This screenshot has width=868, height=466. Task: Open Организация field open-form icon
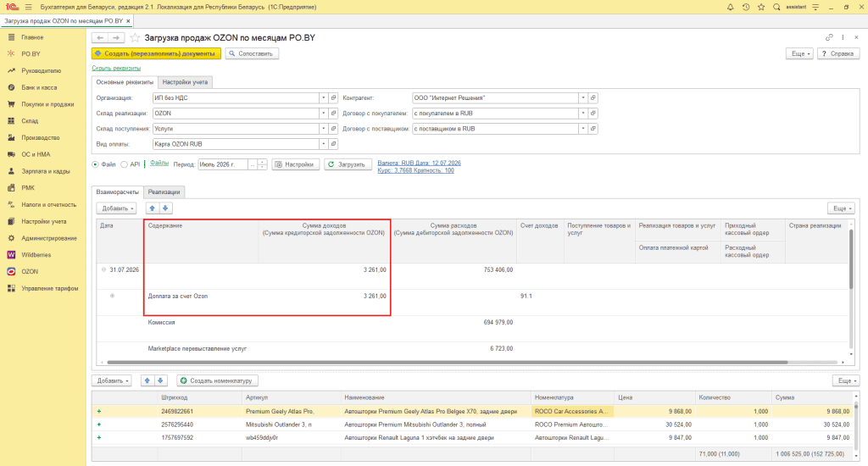333,98
